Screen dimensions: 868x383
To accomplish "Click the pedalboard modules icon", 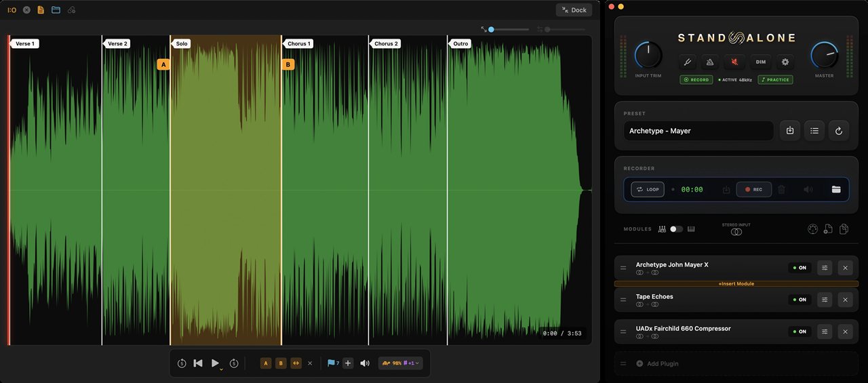I will click(662, 229).
